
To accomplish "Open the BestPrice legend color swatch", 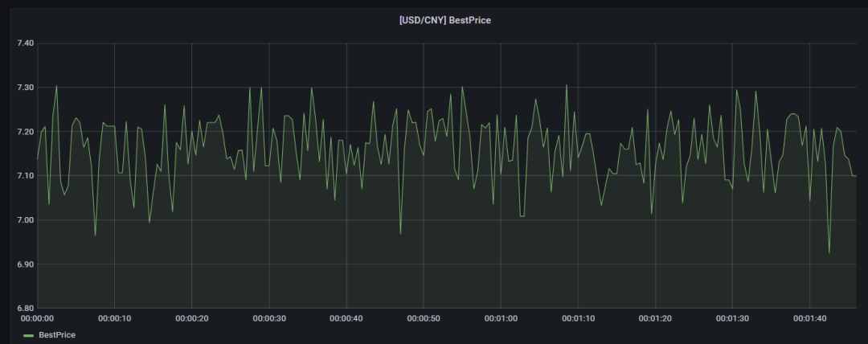I will pos(29,336).
